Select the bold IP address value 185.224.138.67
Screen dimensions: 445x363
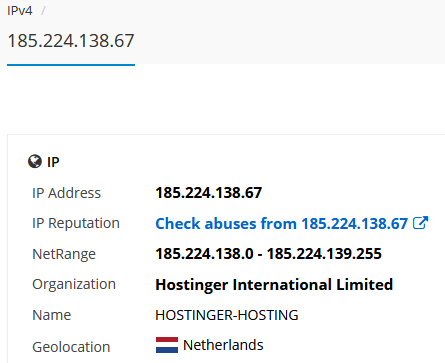pyautogui.click(x=209, y=193)
